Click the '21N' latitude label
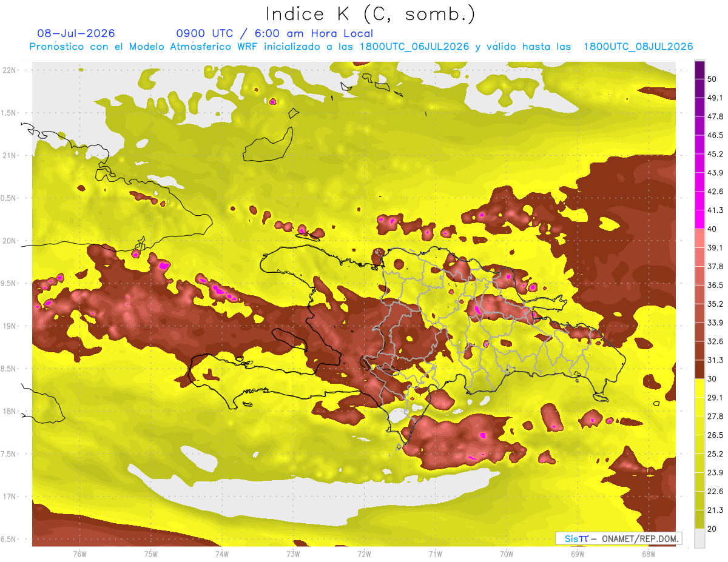Screen dimensions: 728x562 (x=9, y=155)
